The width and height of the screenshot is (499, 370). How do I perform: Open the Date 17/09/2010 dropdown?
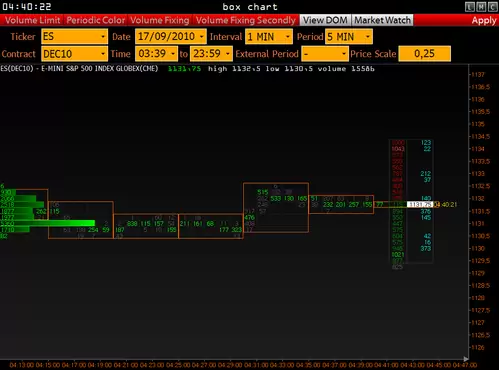pos(171,36)
